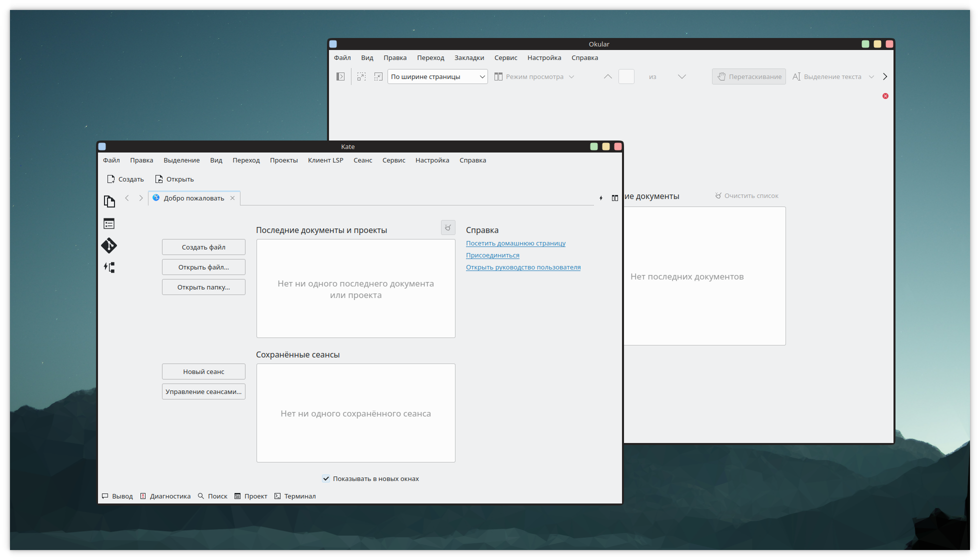Show more Okular toolbar items chevron
980x560 pixels.
pos(885,76)
